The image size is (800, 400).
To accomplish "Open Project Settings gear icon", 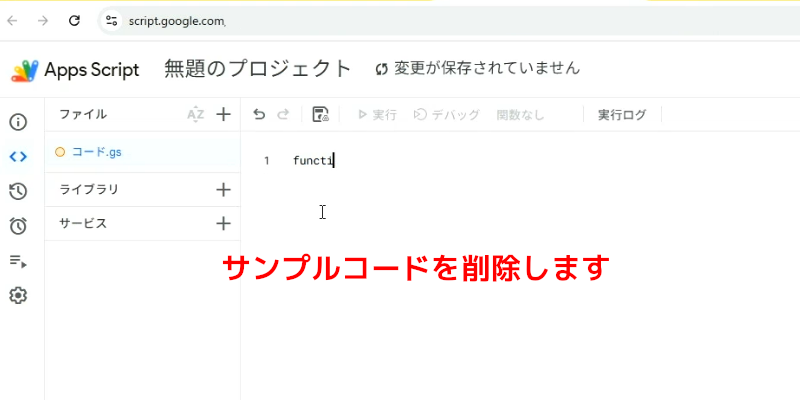I will [18, 295].
